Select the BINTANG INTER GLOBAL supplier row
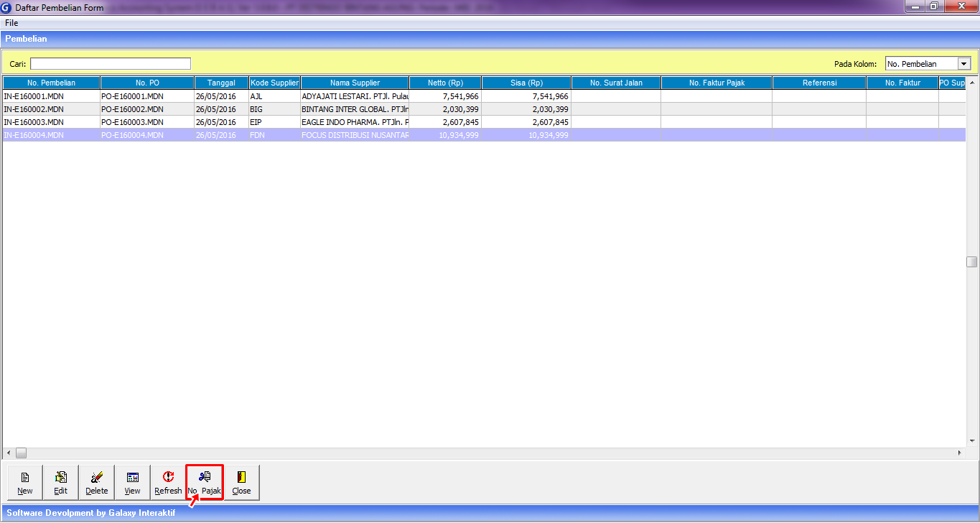Screen dimensions: 980x523 point(355,109)
